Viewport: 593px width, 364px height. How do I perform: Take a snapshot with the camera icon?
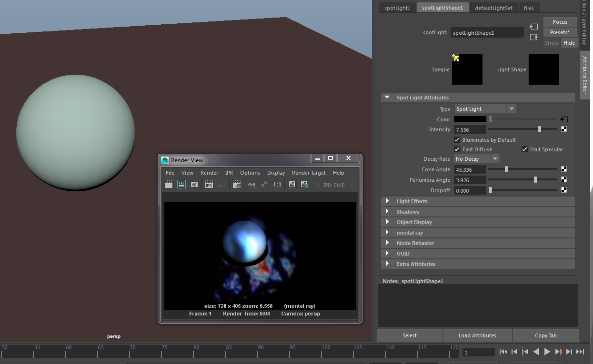click(x=194, y=185)
